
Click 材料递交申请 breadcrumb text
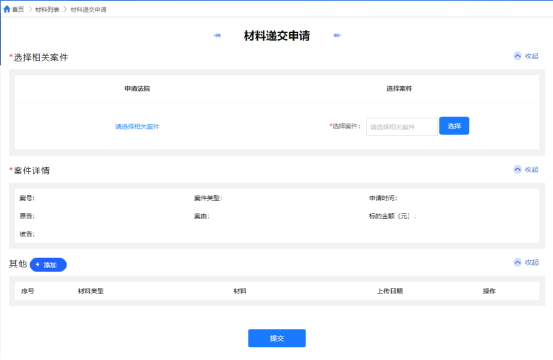tap(88, 10)
